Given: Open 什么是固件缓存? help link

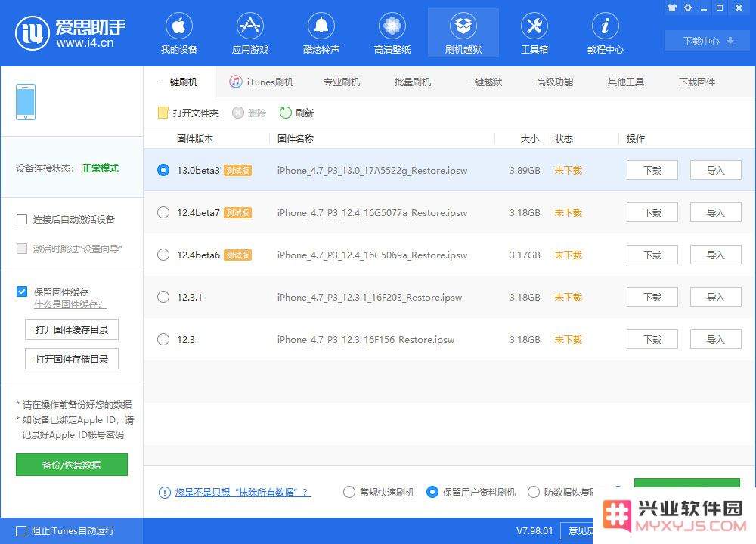Looking at the screenshot, I should click(x=70, y=304).
